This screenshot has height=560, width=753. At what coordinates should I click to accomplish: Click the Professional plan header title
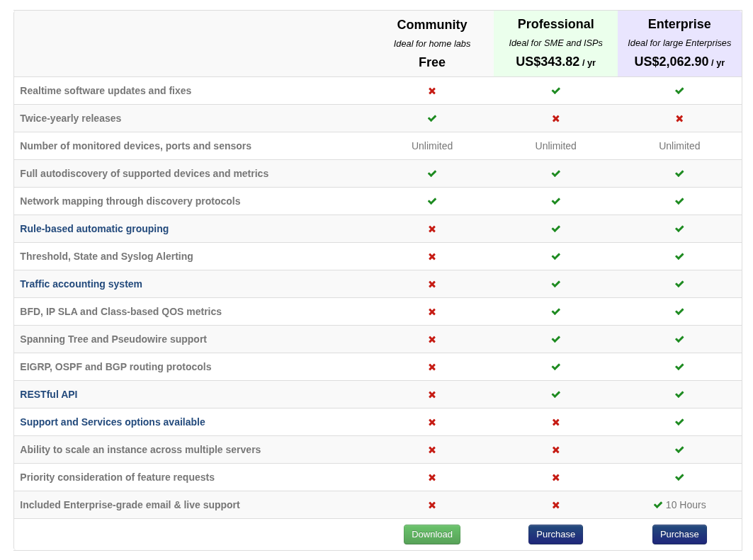pyautogui.click(x=555, y=24)
